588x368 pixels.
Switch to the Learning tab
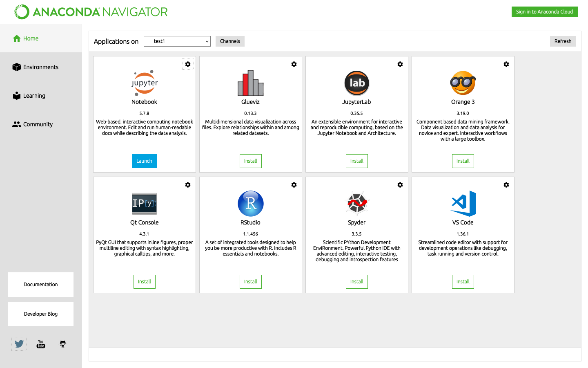[41, 96]
